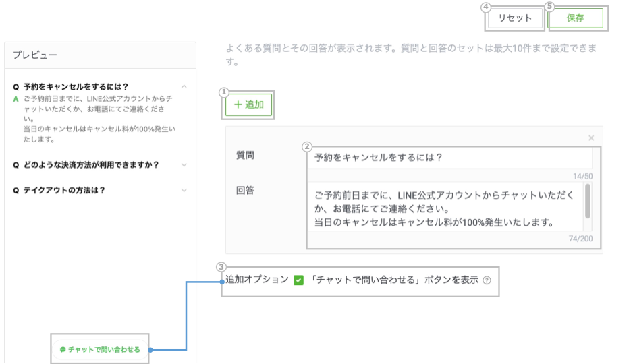Click the answer box scrollbar
The width and height of the screenshot is (633, 364).
[588, 201]
